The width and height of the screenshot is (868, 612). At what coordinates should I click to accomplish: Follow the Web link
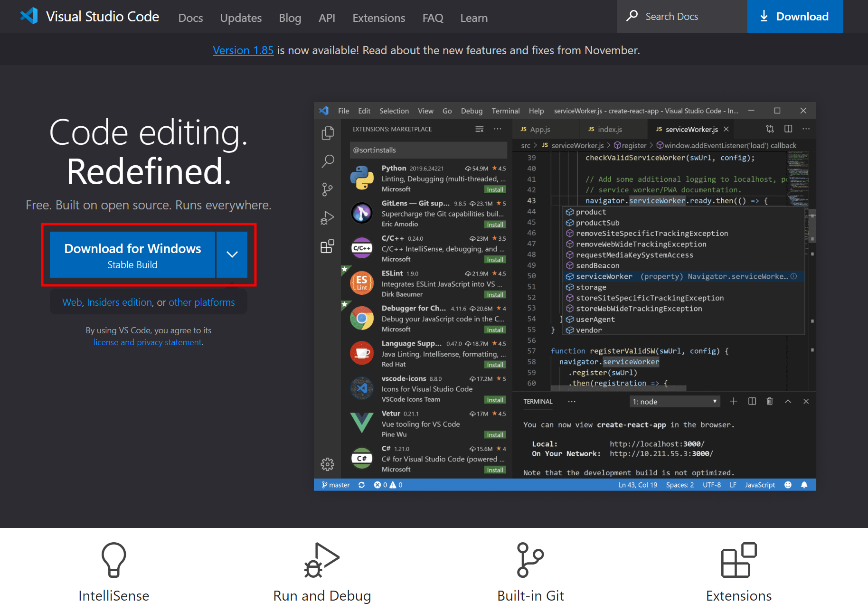tap(72, 302)
